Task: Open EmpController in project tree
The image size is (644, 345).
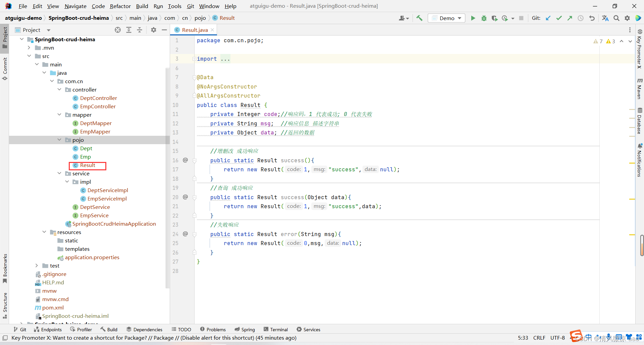Action: [x=98, y=106]
